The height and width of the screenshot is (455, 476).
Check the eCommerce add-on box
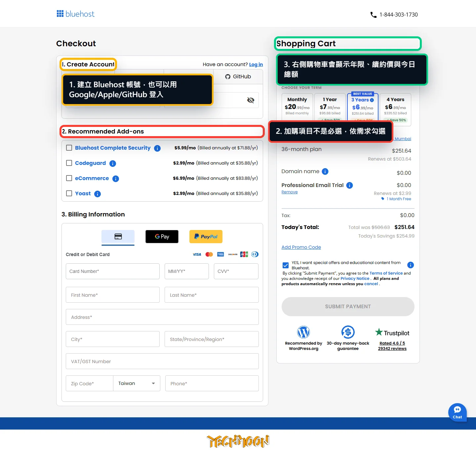click(69, 178)
